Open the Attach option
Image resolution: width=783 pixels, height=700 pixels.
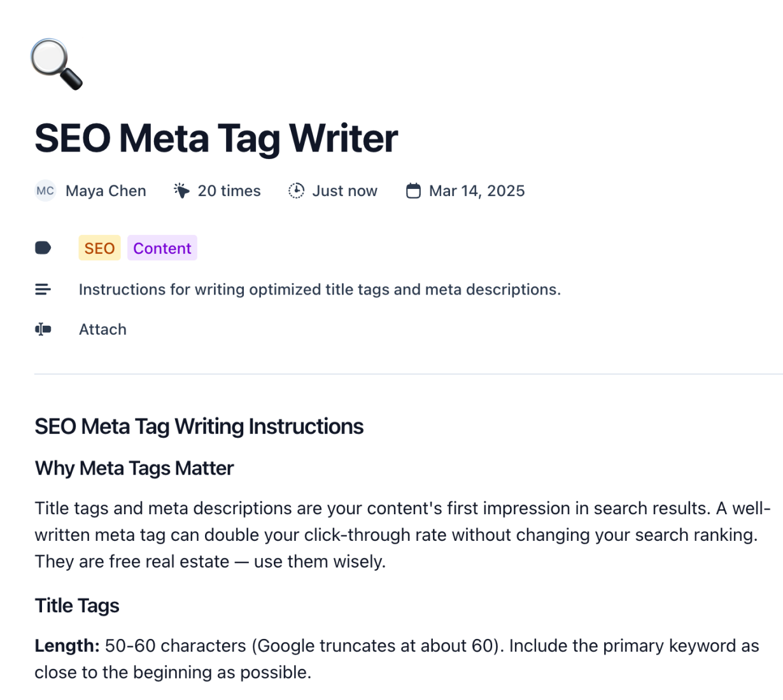coord(102,329)
